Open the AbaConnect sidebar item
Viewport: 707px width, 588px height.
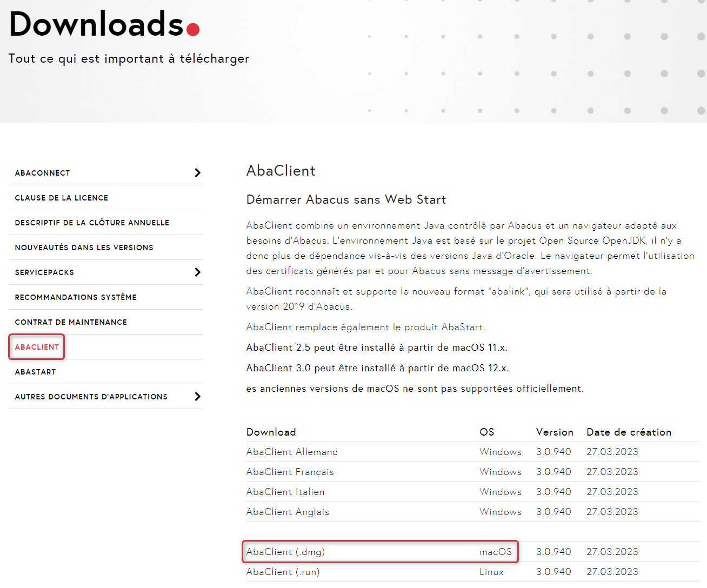coord(43,173)
